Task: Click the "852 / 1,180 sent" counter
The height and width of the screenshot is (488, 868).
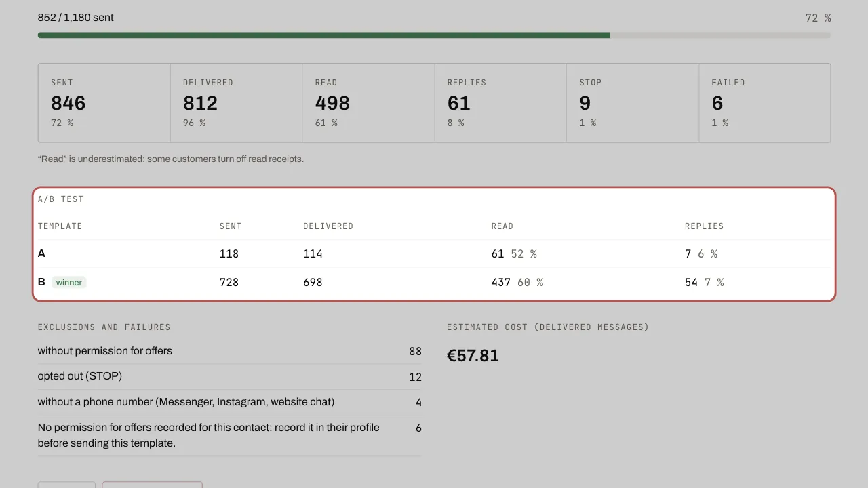Action: pos(76,18)
